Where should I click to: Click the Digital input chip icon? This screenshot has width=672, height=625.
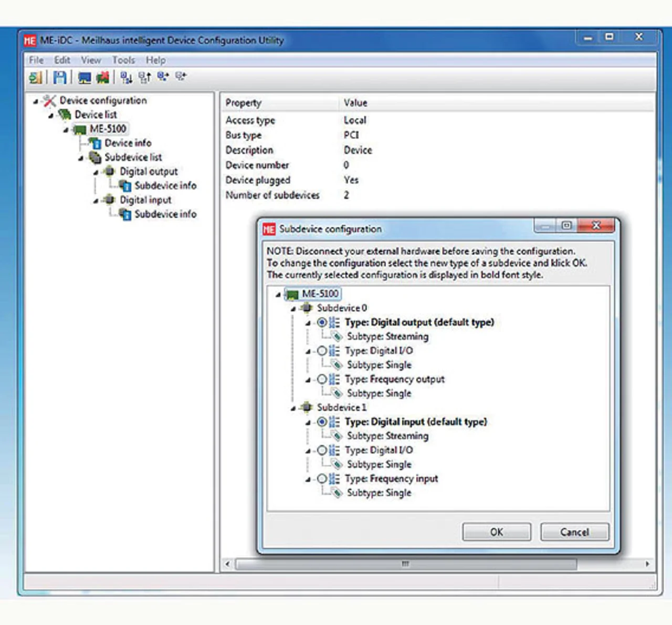coord(110,200)
